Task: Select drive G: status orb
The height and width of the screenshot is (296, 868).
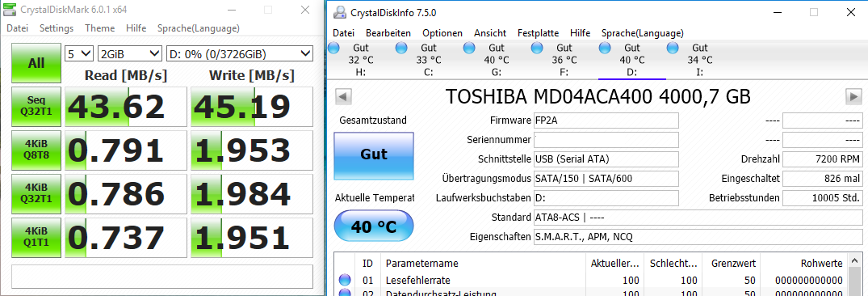Action: click(469, 48)
